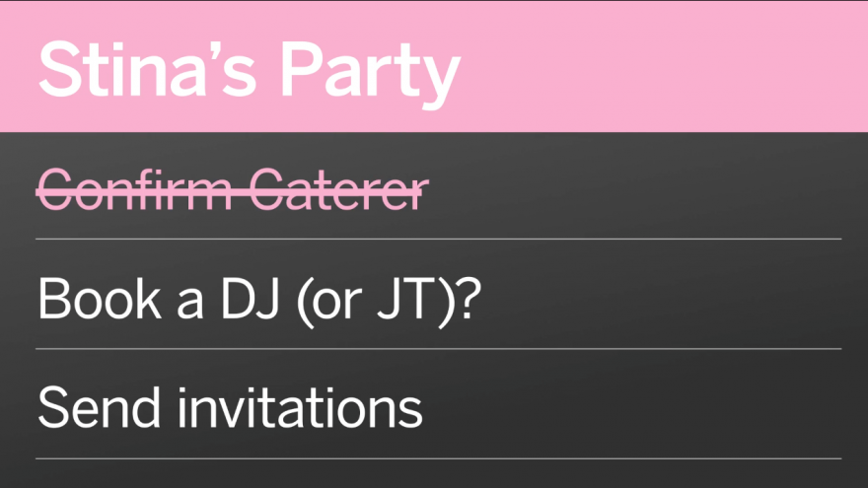Click the word Caterer in the first task
868x488 pixels.
click(339, 190)
